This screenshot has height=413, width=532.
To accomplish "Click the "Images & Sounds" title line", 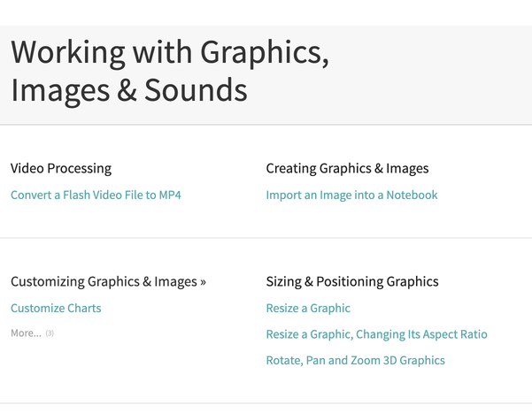I will pos(129,90).
